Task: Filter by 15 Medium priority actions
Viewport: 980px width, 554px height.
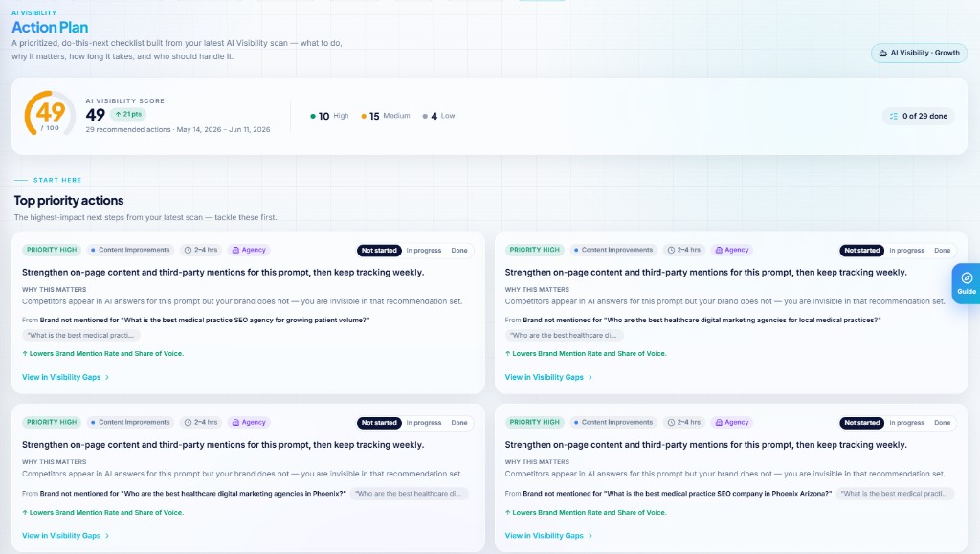Action: (x=386, y=116)
